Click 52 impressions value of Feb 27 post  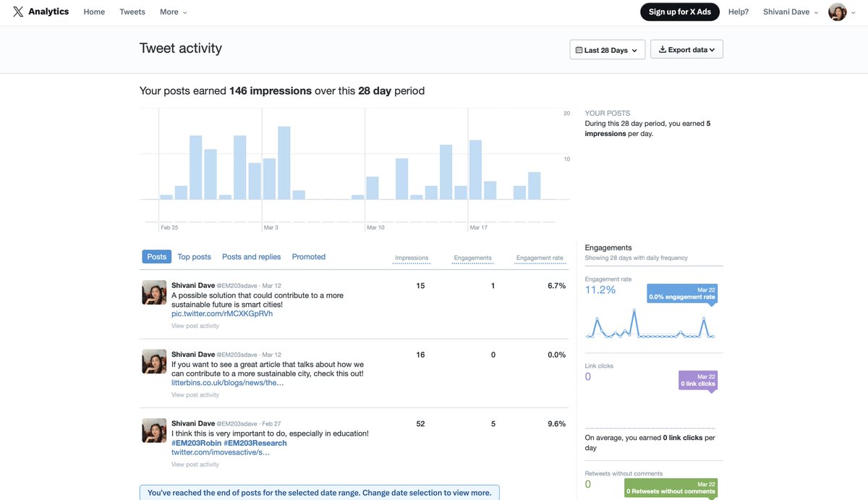click(420, 424)
